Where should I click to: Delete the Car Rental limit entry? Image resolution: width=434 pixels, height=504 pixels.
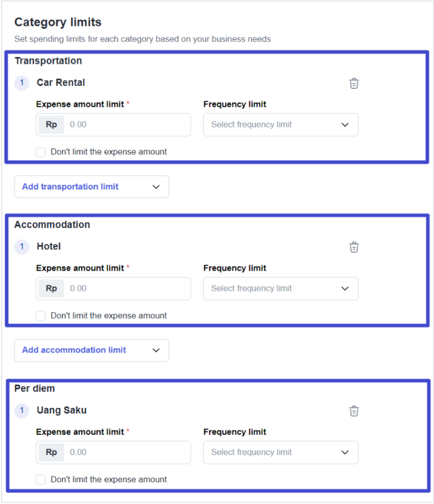click(x=354, y=84)
